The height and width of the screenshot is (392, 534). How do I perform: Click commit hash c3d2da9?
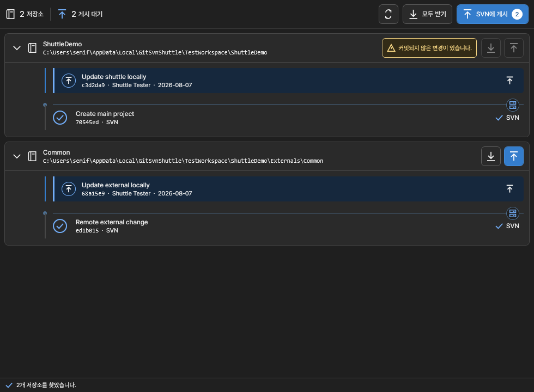[x=93, y=85]
